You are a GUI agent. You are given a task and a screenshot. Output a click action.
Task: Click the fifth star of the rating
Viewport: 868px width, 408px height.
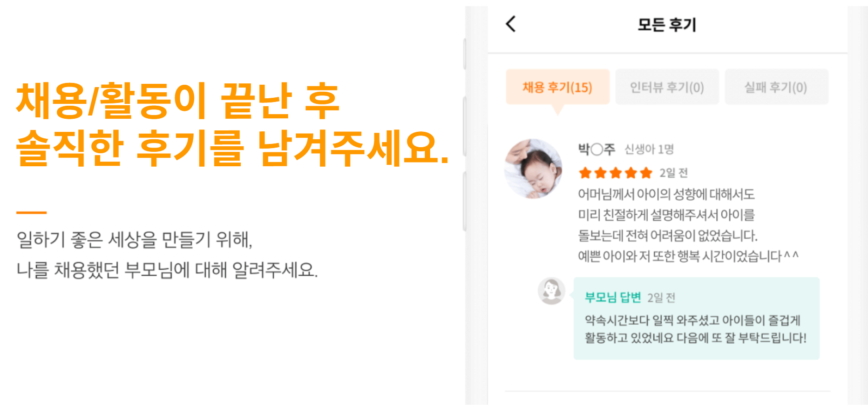point(646,173)
